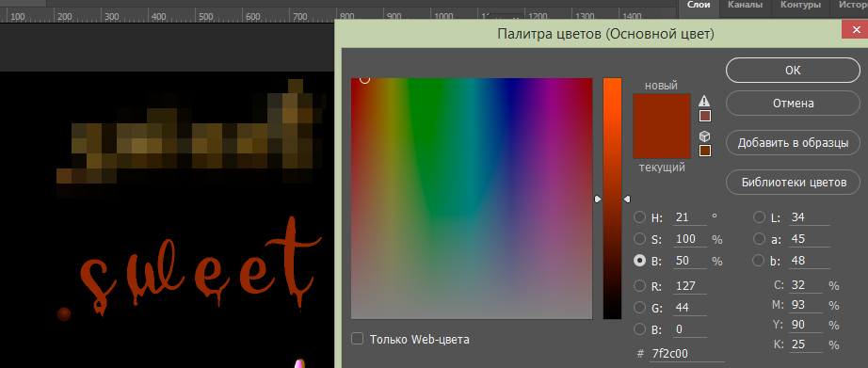Select the selected B brightness radio button
The image size is (868, 368).
640,261
